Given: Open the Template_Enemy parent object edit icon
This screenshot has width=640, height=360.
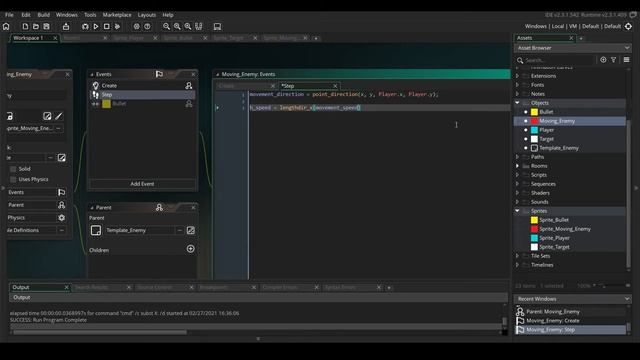Looking at the screenshot, I should coord(191,230).
